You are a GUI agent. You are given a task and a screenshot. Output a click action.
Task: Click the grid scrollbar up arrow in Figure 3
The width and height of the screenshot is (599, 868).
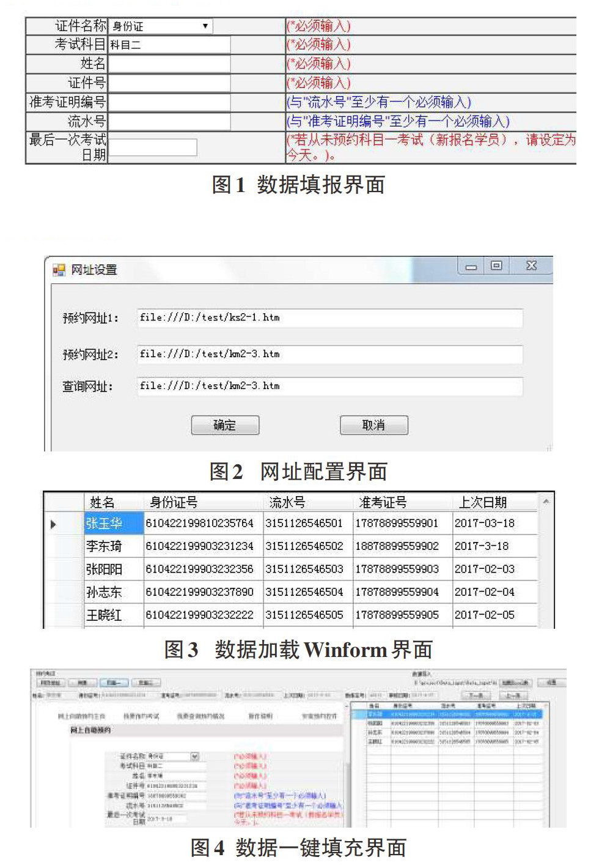(x=546, y=502)
